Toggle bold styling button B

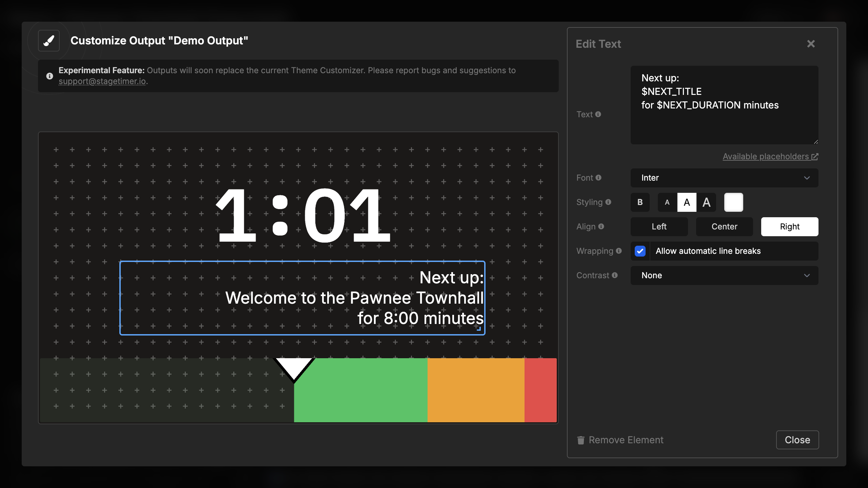[x=640, y=202]
